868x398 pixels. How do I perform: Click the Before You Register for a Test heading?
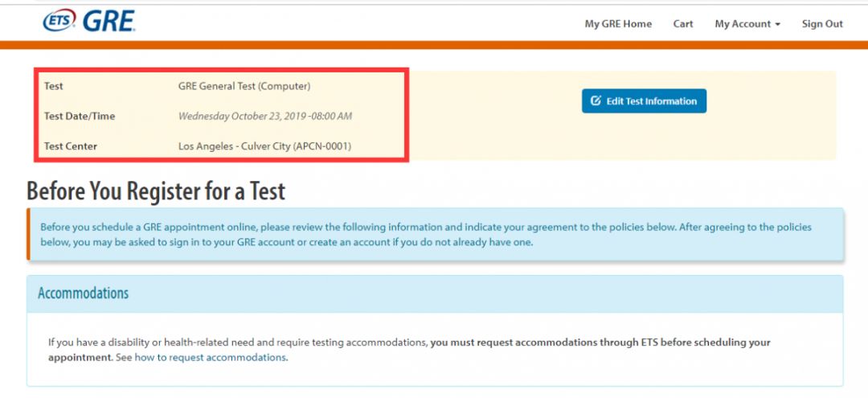(156, 191)
